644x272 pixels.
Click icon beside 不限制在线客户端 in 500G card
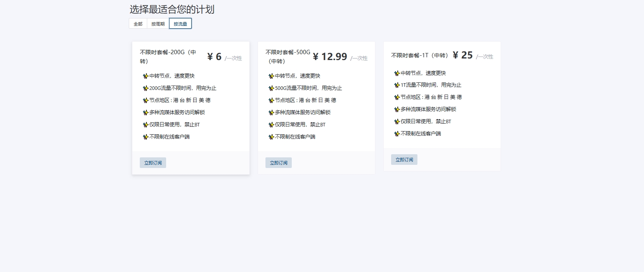click(271, 137)
